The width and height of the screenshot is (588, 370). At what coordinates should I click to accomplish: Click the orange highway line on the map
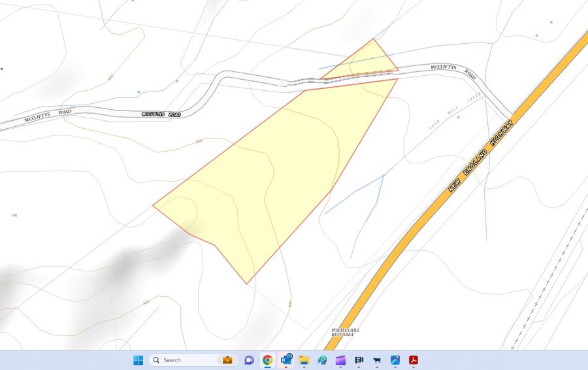(x=392, y=261)
